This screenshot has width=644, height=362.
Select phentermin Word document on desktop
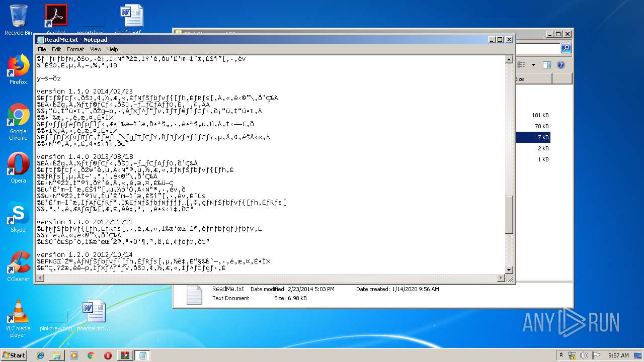(x=94, y=316)
